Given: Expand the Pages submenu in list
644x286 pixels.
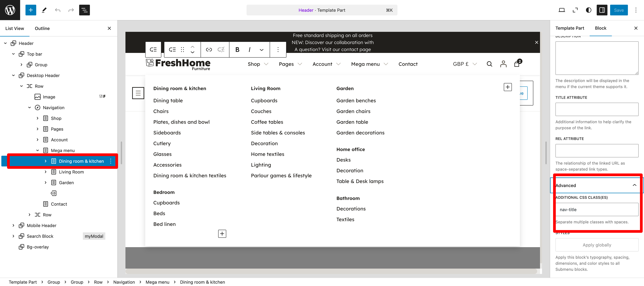Looking at the screenshot, I should pos(38,129).
